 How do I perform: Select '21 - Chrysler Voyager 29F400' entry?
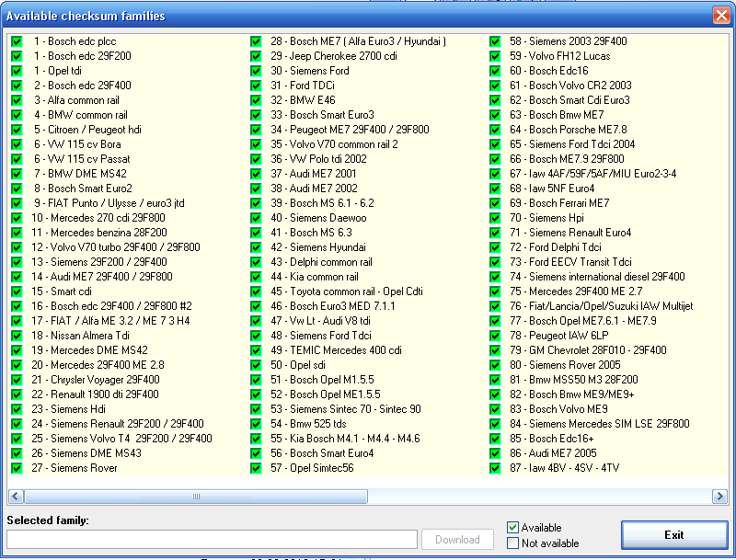[96, 380]
